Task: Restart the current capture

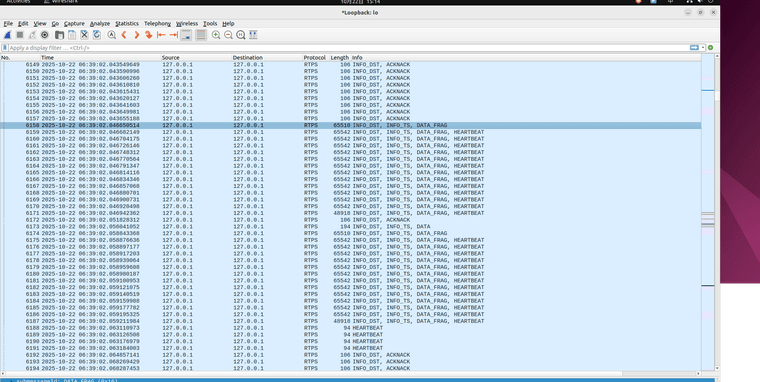Action: [x=32, y=35]
